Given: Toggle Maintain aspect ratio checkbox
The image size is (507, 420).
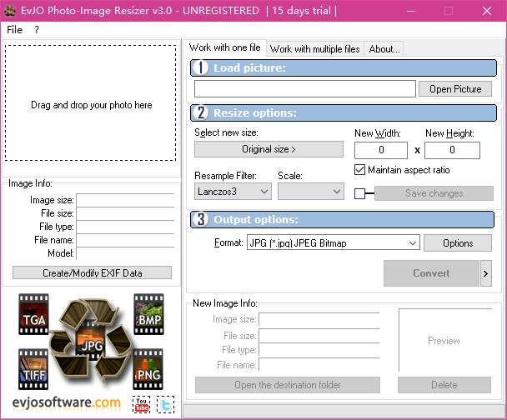Looking at the screenshot, I should tap(359, 170).
